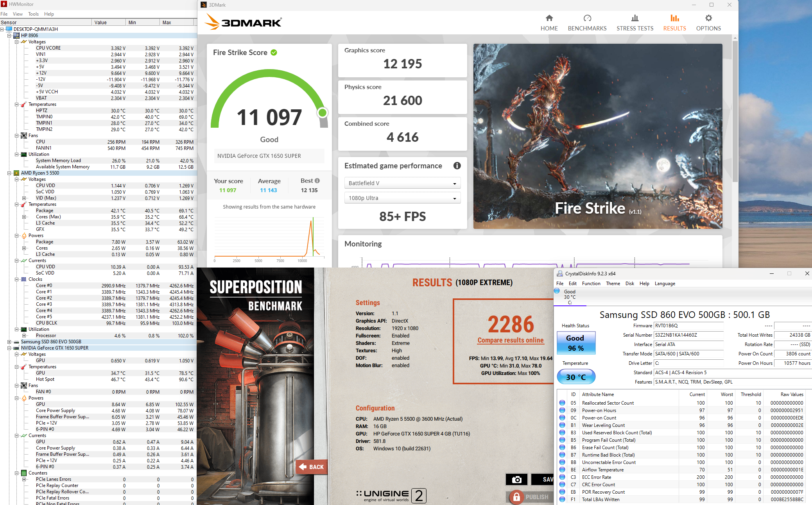Open the Tools menu in HWMonitor
The height and width of the screenshot is (505, 812).
coord(33,14)
